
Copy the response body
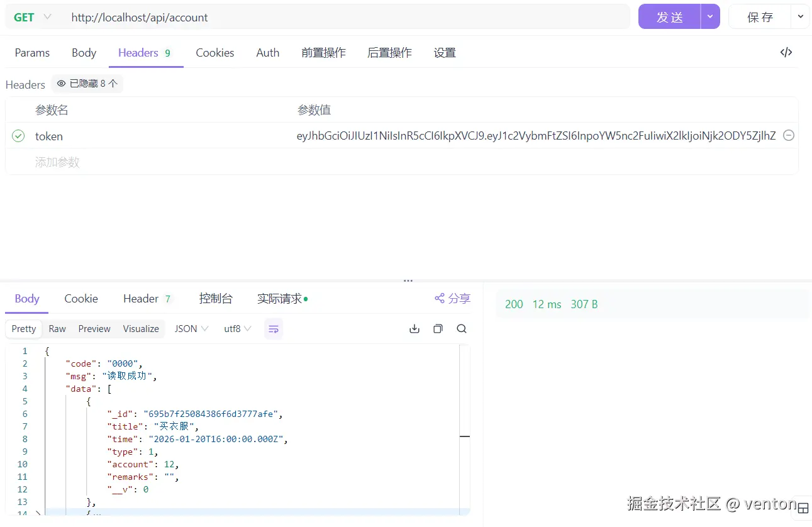(438, 329)
